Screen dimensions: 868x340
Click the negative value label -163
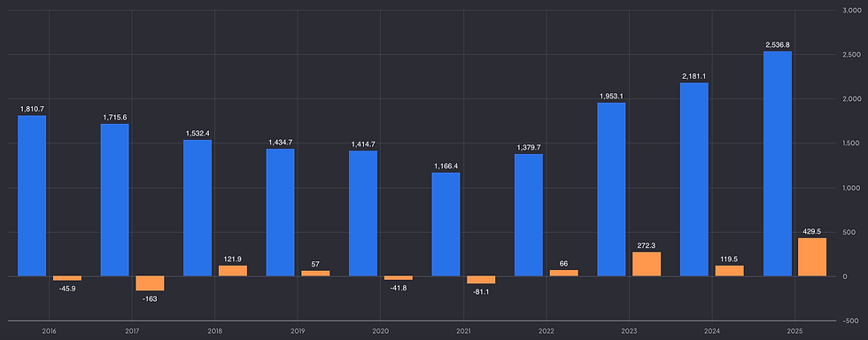(x=150, y=299)
